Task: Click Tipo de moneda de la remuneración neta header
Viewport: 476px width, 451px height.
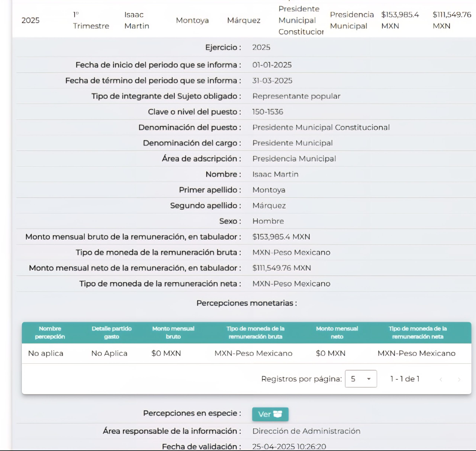Action: [x=418, y=332]
